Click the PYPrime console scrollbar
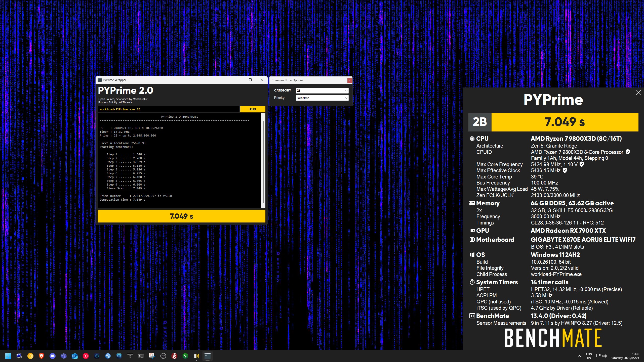644x362 pixels. [263, 160]
